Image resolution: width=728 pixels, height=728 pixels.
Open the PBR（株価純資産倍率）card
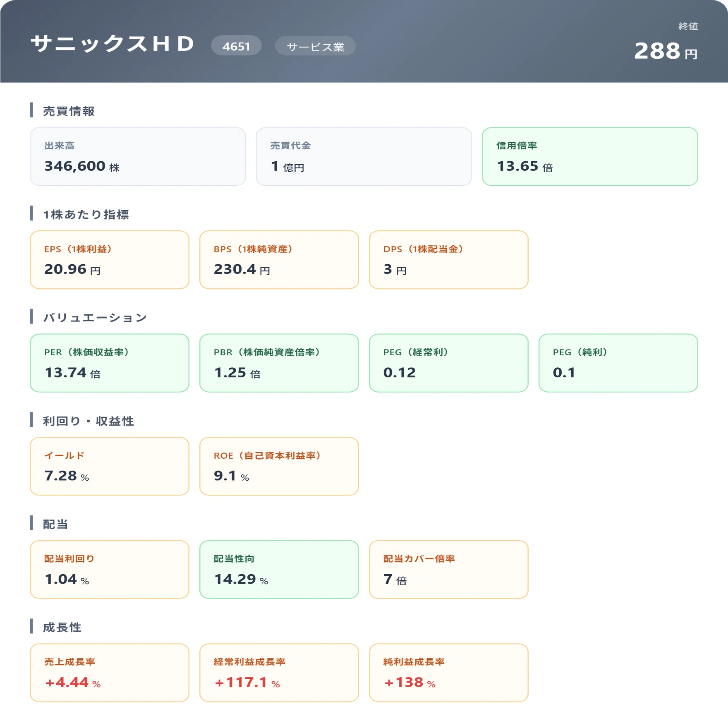[279, 363]
